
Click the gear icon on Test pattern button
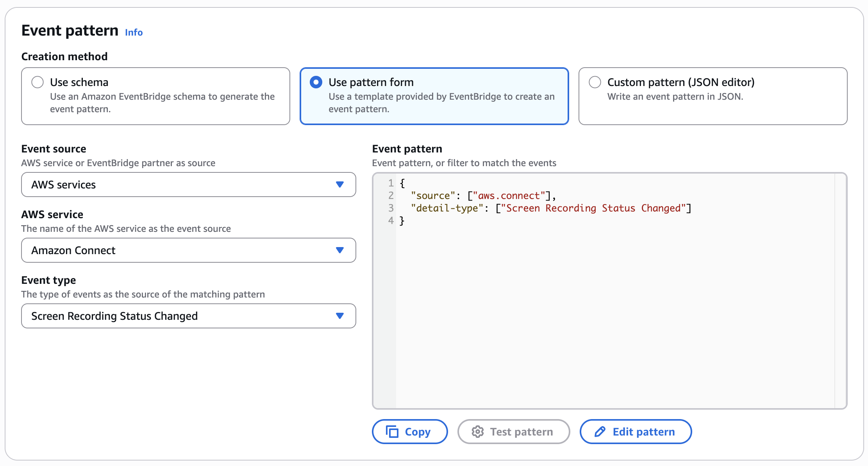[478, 432]
